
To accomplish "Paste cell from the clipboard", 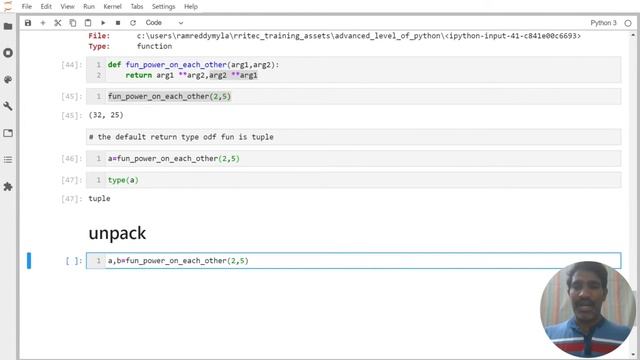I will pyautogui.click(x=88, y=23).
